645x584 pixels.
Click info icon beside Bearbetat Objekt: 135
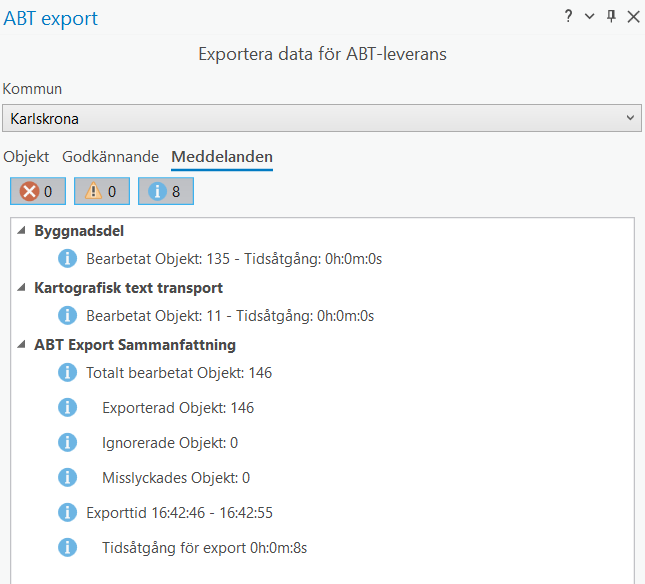tap(68, 259)
